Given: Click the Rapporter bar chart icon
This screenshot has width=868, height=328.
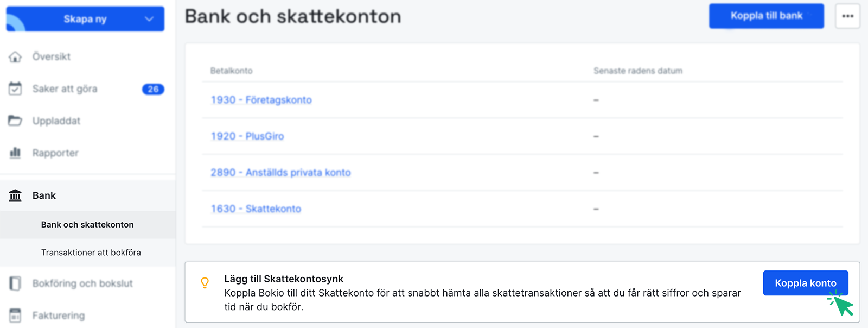Looking at the screenshot, I should (15, 153).
